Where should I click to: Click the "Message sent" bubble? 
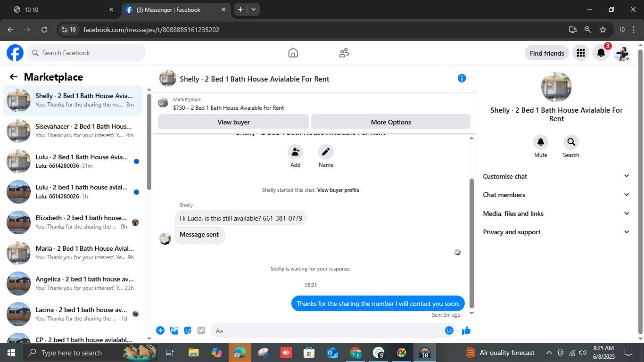[199, 235]
